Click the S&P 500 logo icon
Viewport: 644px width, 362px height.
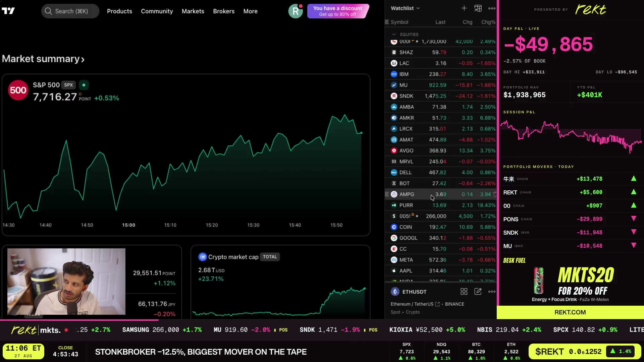[x=18, y=90]
